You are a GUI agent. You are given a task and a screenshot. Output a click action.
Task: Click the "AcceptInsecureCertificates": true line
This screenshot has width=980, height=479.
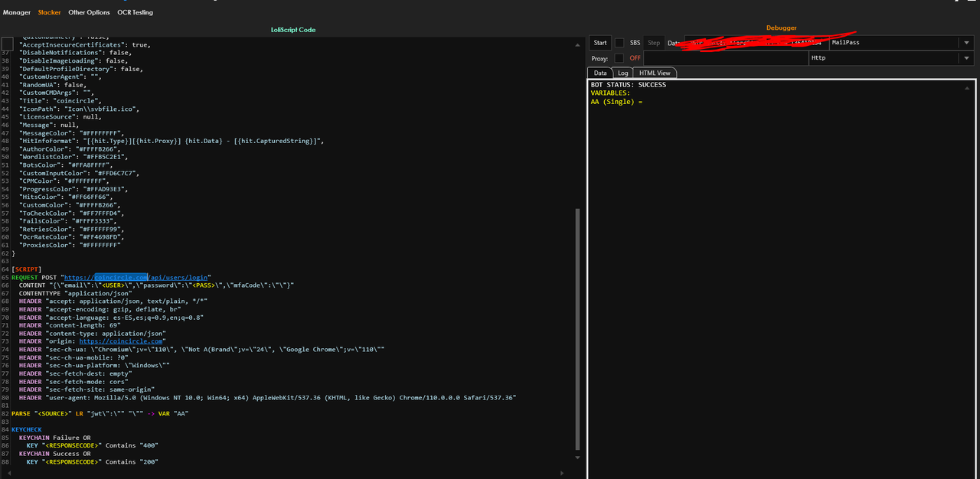click(84, 44)
